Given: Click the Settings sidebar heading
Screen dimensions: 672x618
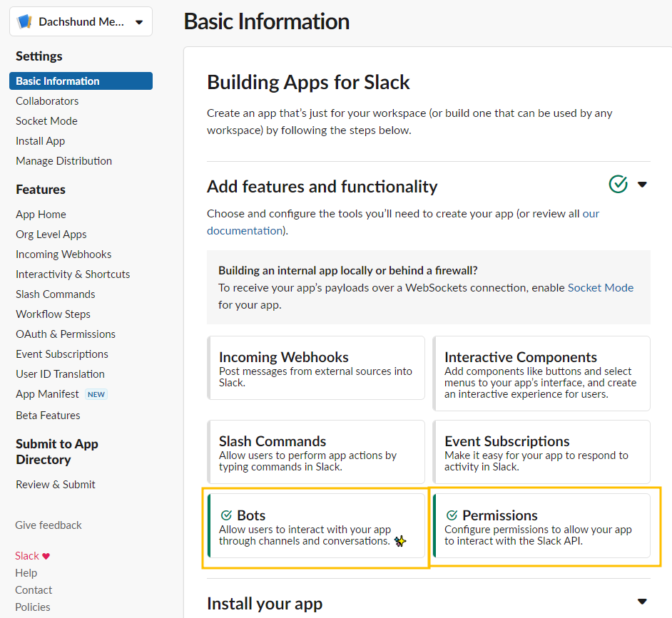Looking at the screenshot, I should 39,56.
